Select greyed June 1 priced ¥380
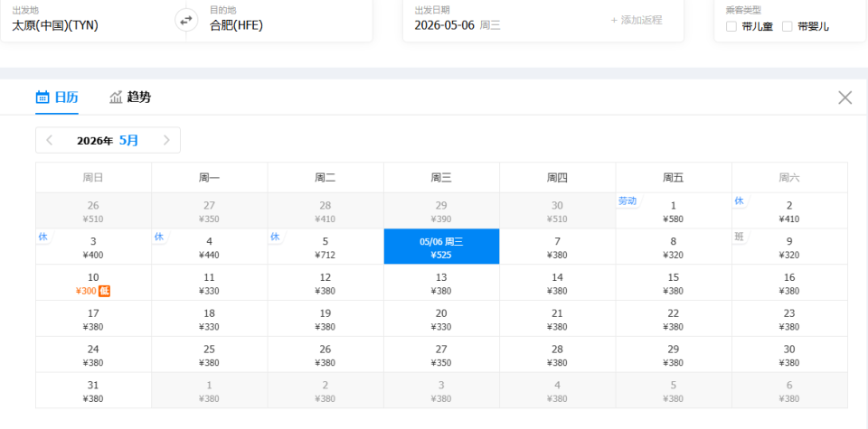The width and height of the screenshot is (868, 429). (x=210, y=390)
